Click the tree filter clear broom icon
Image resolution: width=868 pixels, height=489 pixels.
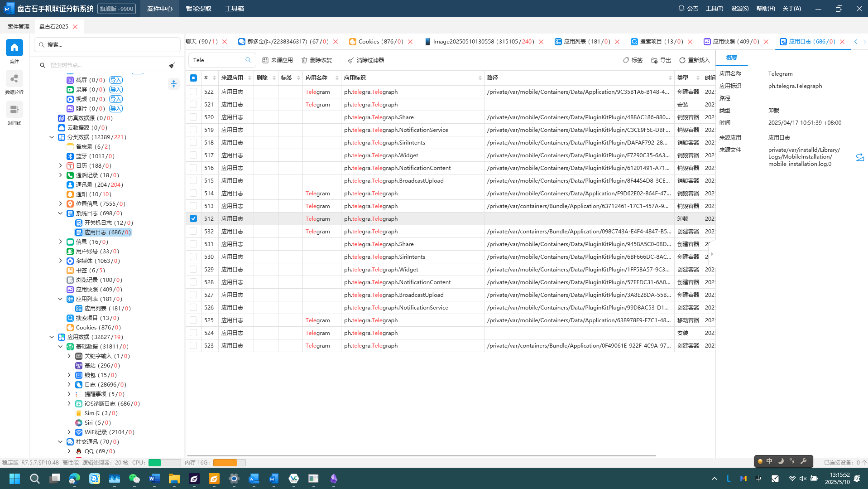172,65
